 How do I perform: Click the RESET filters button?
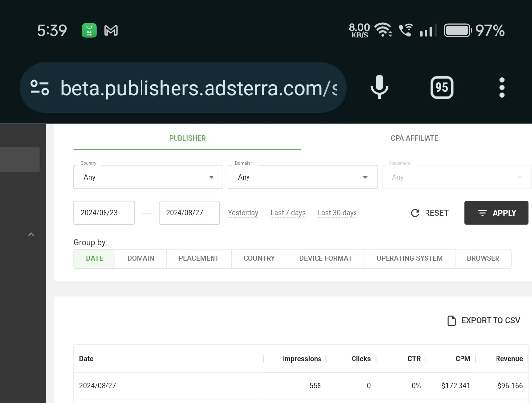point(429,213)
